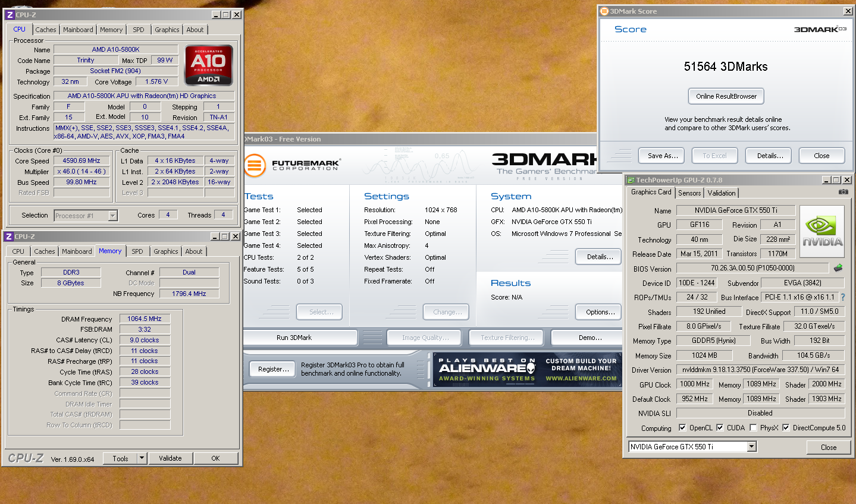Click the NB Frequency value field
856x504 pixels.
point(189,294)
